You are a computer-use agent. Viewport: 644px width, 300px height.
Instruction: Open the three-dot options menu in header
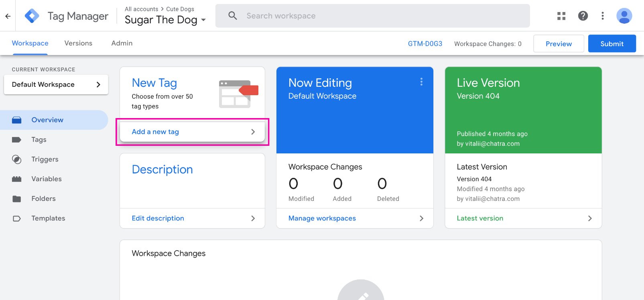[602, 16]
